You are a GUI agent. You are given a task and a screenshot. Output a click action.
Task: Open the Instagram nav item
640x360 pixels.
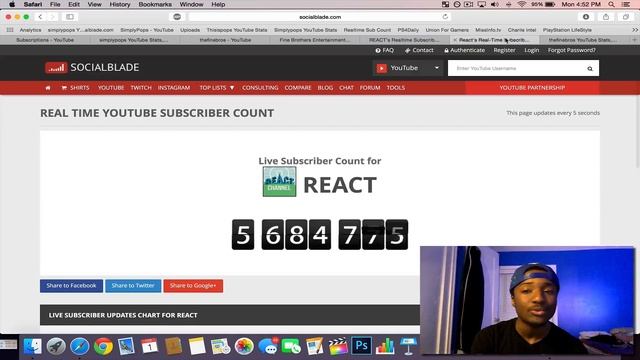coord(174,88)
